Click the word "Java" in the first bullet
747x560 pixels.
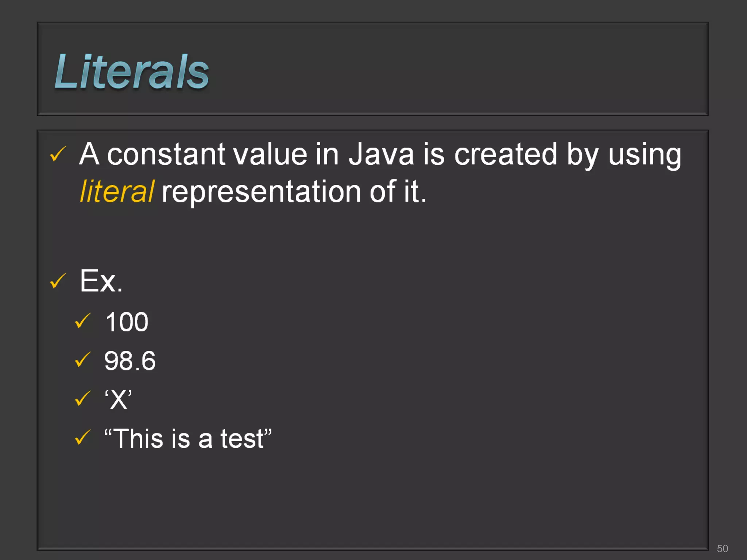[381, 154]
